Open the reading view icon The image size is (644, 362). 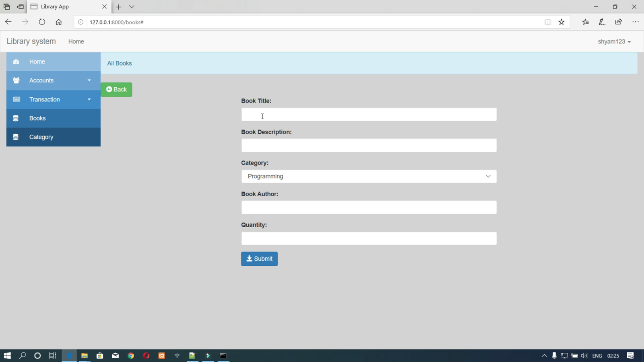click(548, 22)
